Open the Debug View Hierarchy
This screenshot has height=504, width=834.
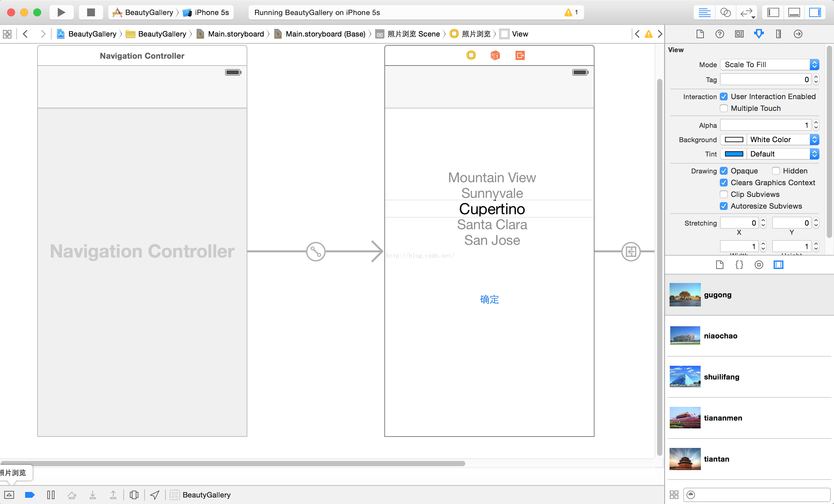134,495
